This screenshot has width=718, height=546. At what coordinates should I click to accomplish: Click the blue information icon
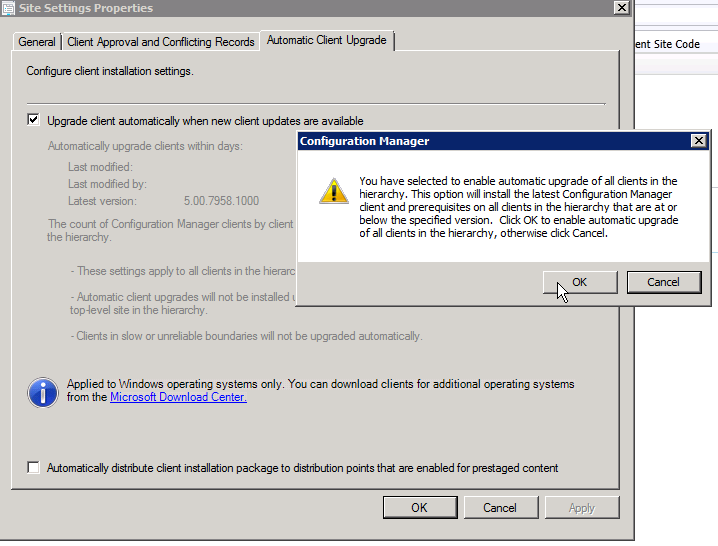(43, 393)
